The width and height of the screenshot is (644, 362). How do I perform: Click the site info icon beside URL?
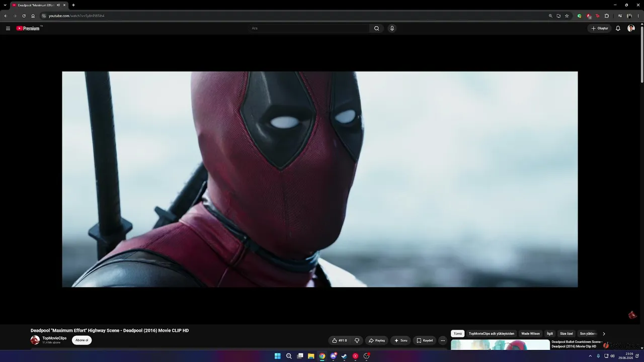point(44,16)
